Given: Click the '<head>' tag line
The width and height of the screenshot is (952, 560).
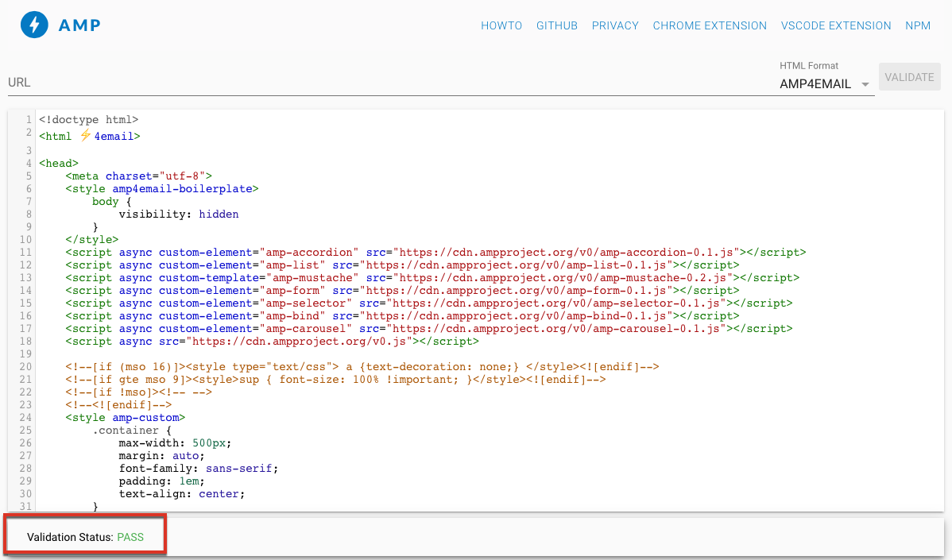Looking at the screenshot, I should click(x=59, y=163).
